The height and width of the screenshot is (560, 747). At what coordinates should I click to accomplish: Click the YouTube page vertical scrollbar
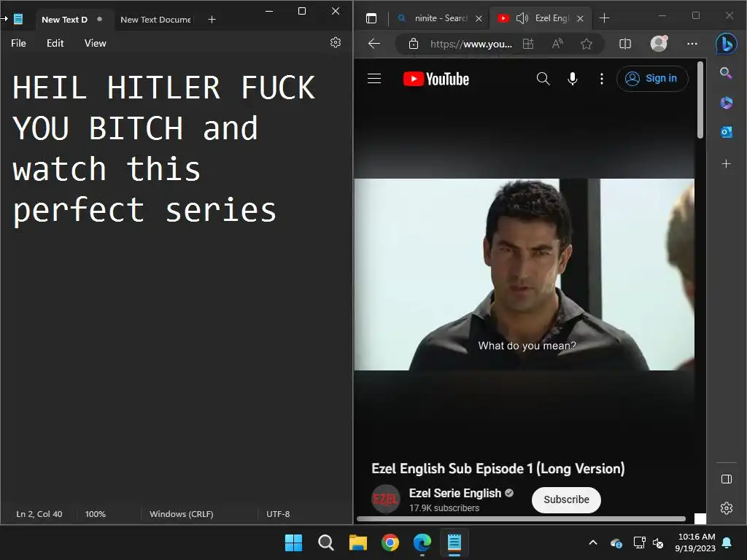(700, 100)
